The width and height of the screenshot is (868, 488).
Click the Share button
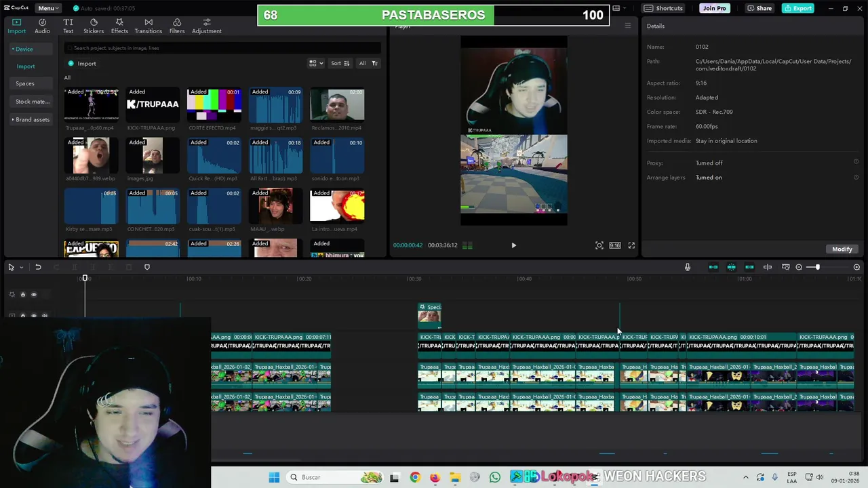coord(759,8)
